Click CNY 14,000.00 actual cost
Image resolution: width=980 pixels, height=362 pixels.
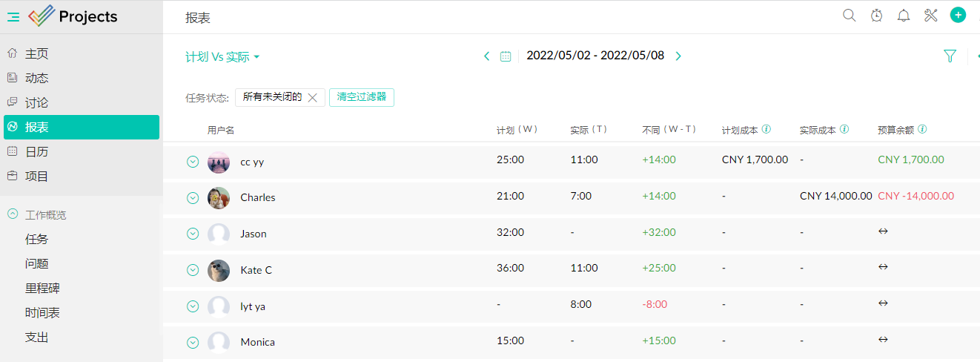click(835, 197)
